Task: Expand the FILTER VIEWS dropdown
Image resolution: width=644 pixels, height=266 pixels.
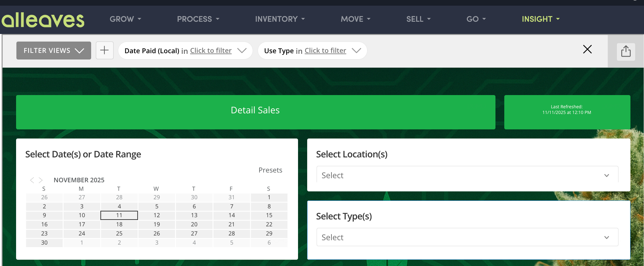Action: tap(54, 50)
